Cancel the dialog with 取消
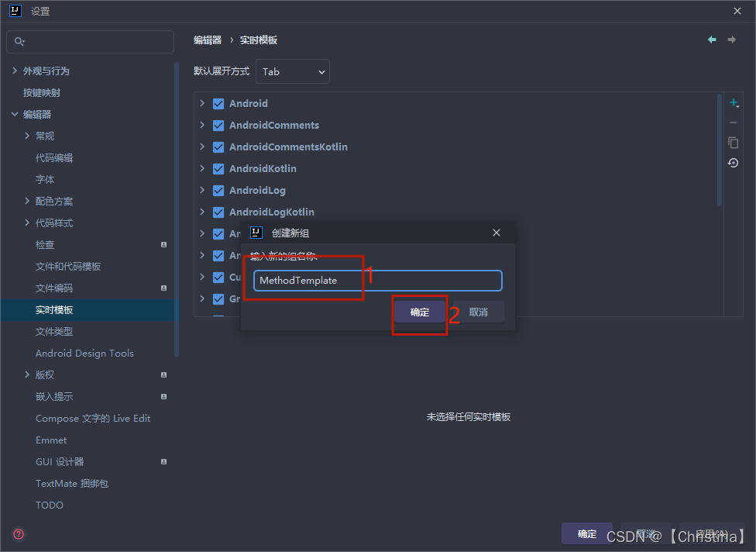 [x=478, y=311]
